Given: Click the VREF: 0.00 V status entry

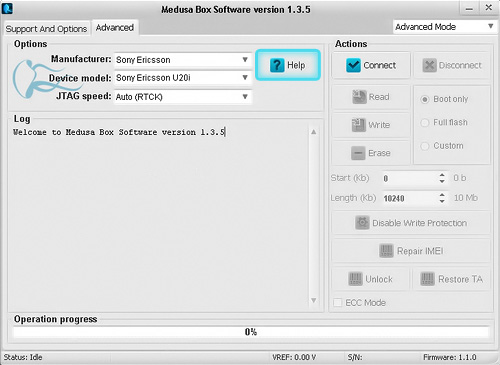Looking at the screenshot, I should click(294, 357).
